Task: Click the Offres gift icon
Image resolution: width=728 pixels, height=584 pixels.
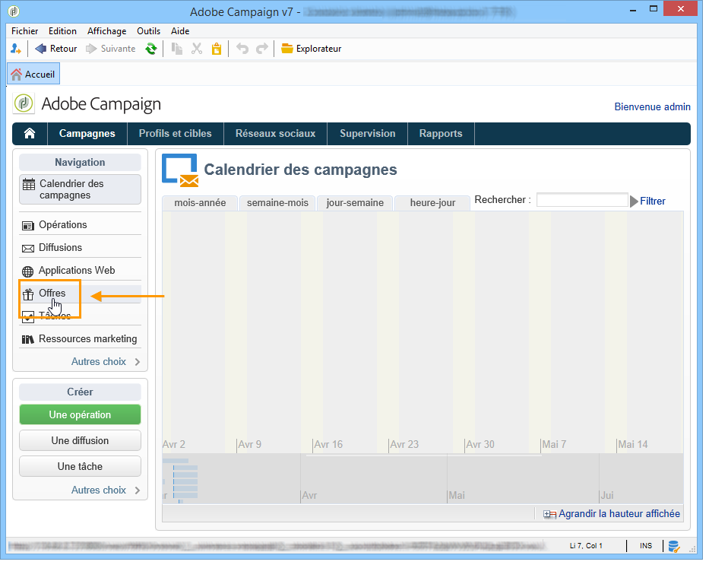Action: [28, 294]
